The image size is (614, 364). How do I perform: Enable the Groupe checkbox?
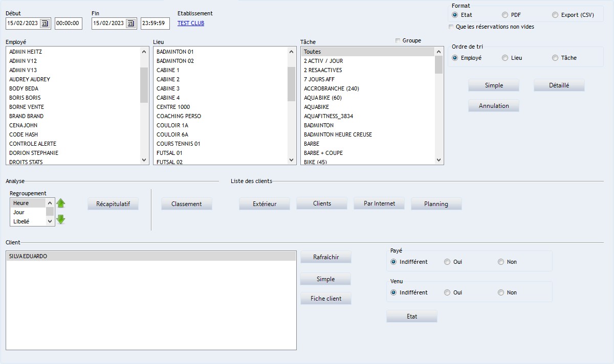[398, 41]
